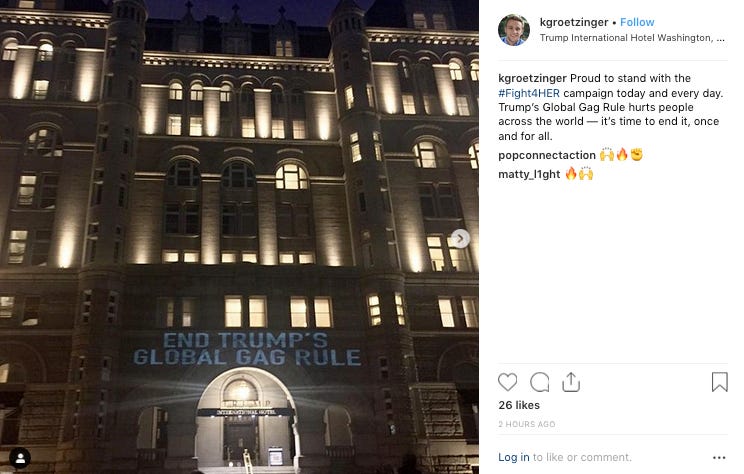This screenshot has height=474, width=744.
Task: Save post with bookmark icon
Action: [719, 382]
